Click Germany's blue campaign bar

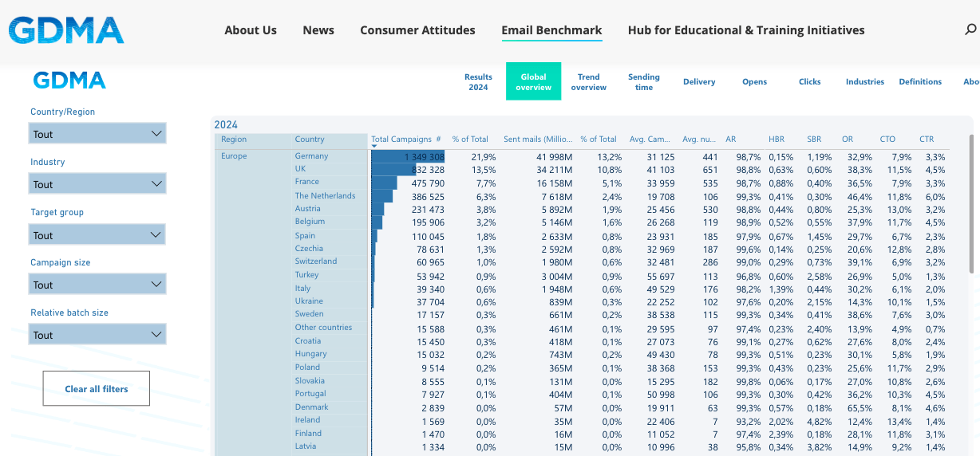(407, 156)
